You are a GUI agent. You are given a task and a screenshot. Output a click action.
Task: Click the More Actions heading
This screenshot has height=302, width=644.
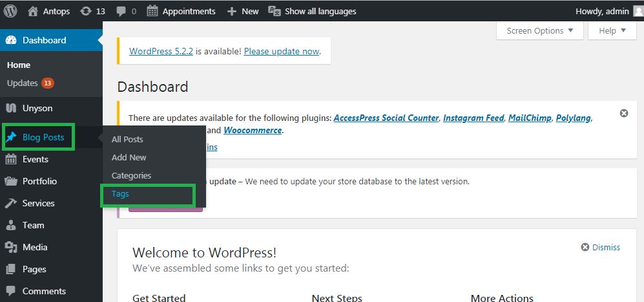[502, 298]
